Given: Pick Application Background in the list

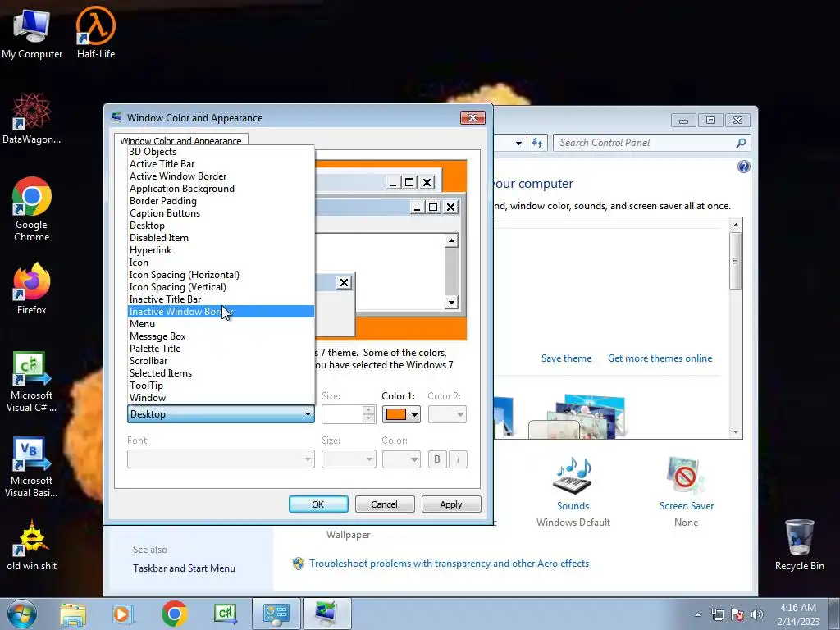Looking at the screenshot, I should tap(221, 189).
